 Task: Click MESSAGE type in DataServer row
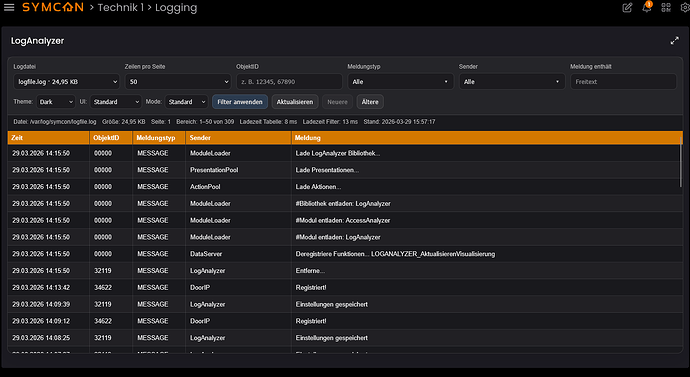[x=153, y=254]
